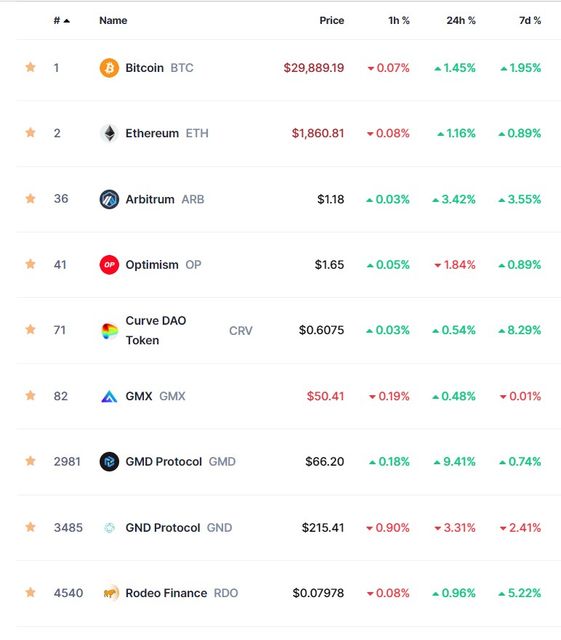Sort the table by 24h % column
This screenshot has width=561, height=640.
[461, 20]
